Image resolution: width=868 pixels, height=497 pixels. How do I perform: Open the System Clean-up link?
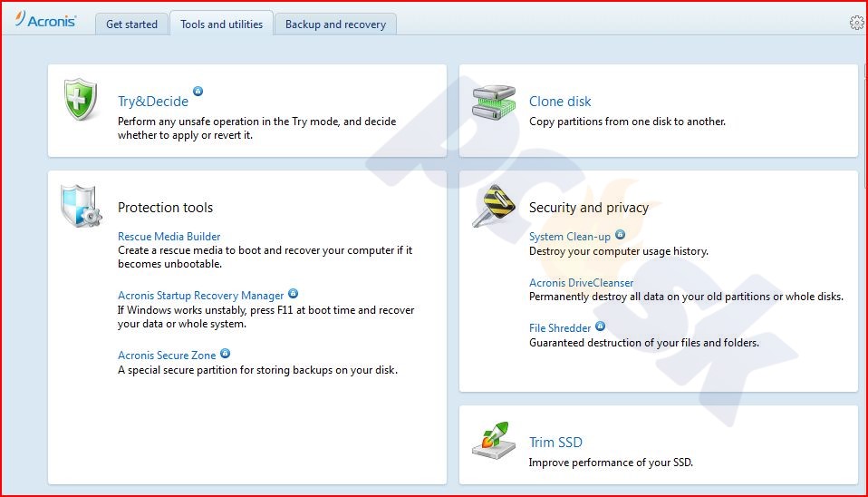570,237
